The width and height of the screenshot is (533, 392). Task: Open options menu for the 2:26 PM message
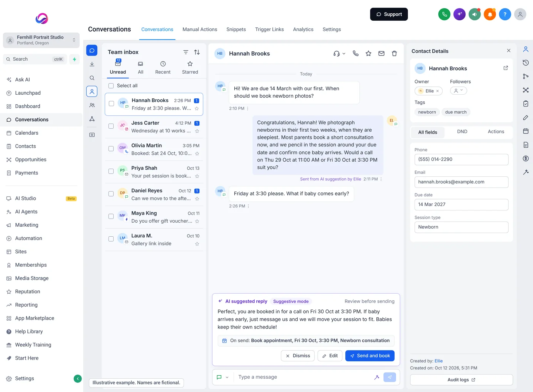[x=248, y=206]
